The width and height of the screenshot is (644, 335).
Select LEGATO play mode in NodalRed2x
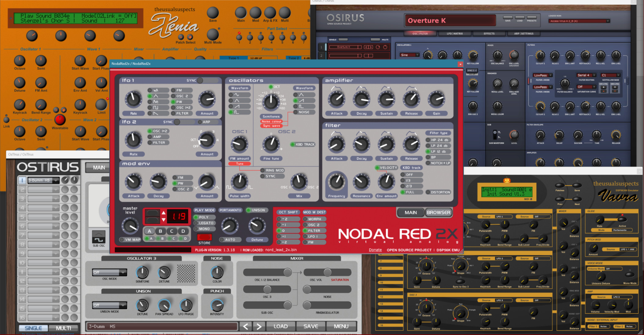point(204,223)
